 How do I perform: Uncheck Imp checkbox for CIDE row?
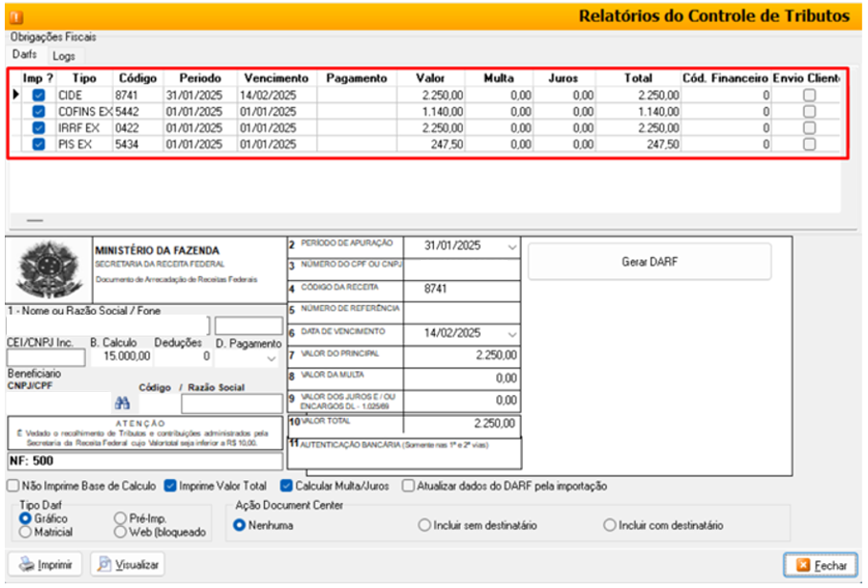tap(38, 96)
